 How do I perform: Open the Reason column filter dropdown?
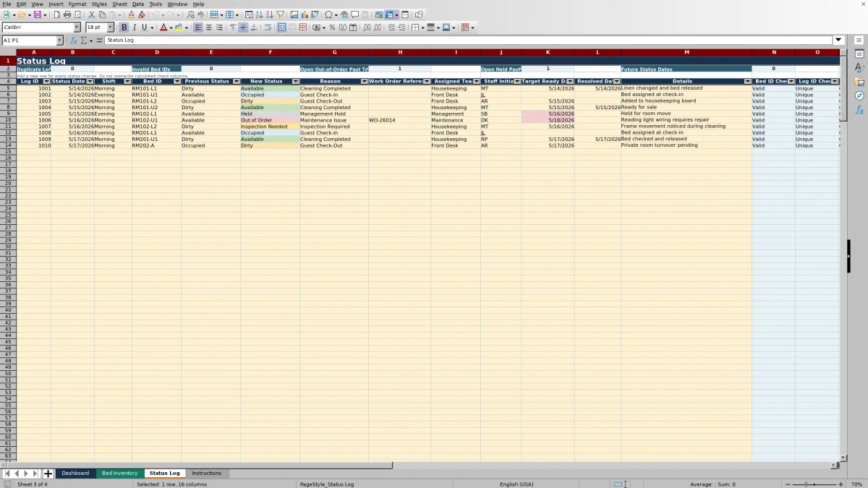[364, 82]
